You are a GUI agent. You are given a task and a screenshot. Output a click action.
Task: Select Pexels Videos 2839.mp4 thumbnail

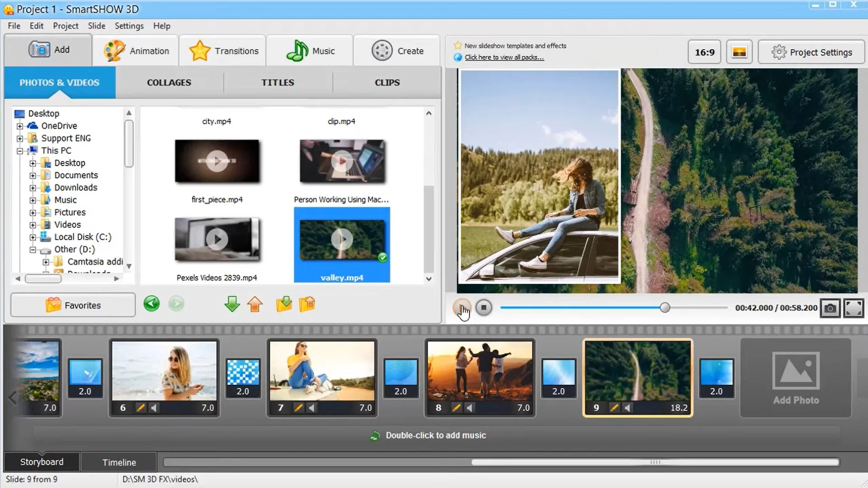click(x=217, y=239)
